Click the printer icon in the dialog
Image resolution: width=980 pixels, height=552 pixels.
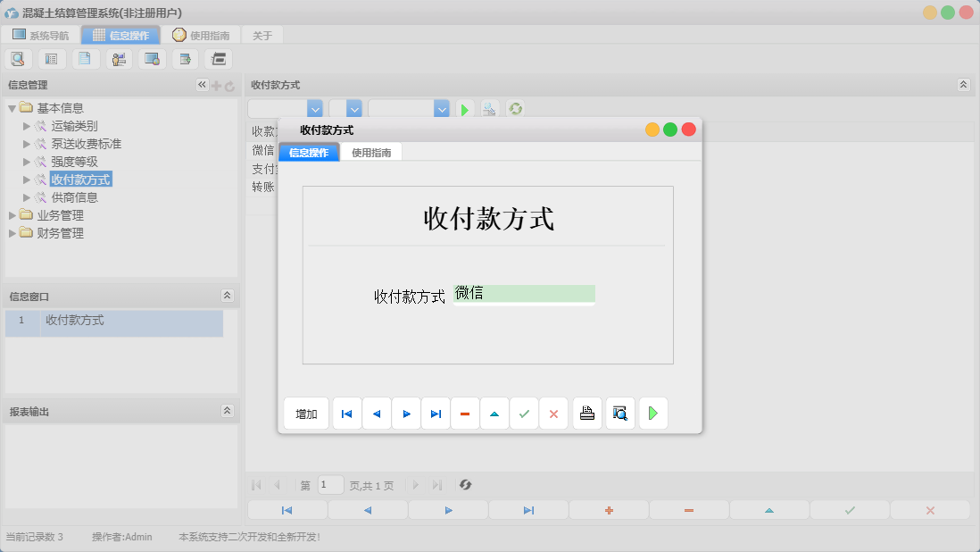[x=587, y=413]
